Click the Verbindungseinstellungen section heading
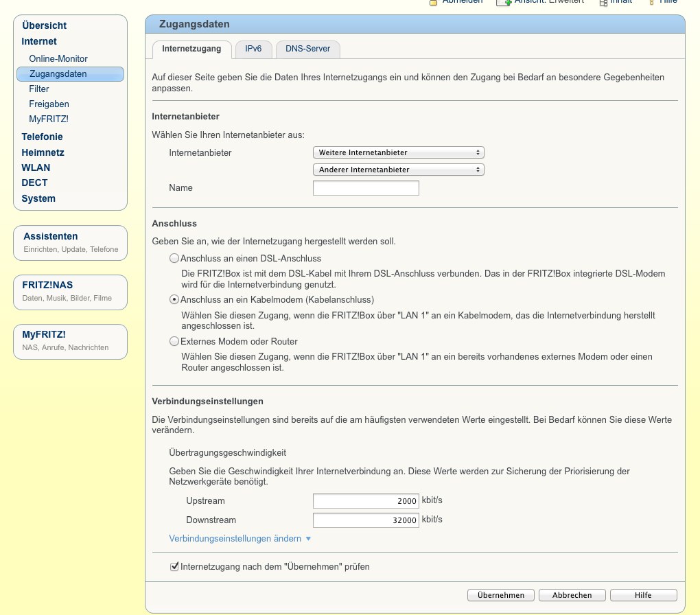 pyautogui.click(x=207, y=402)
